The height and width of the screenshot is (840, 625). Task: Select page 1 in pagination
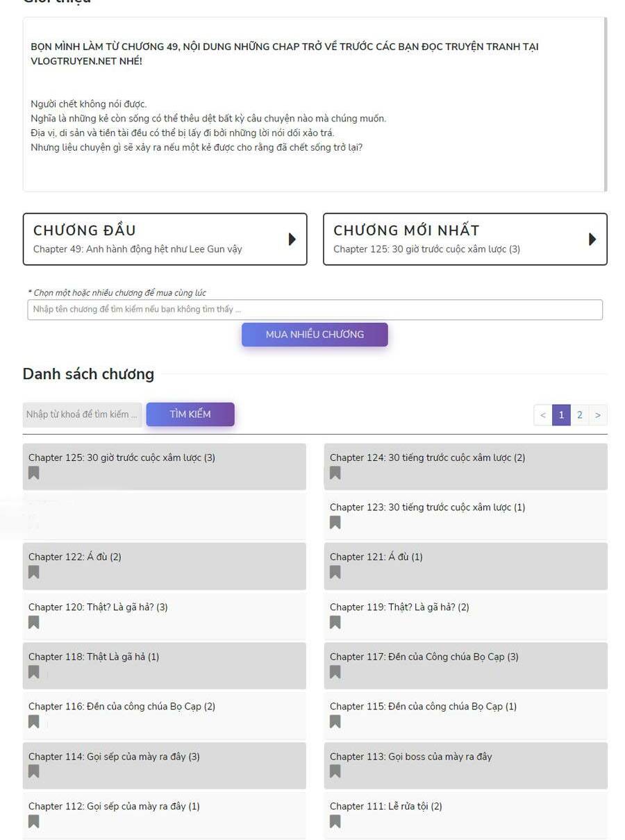click(x=561, y=415)
